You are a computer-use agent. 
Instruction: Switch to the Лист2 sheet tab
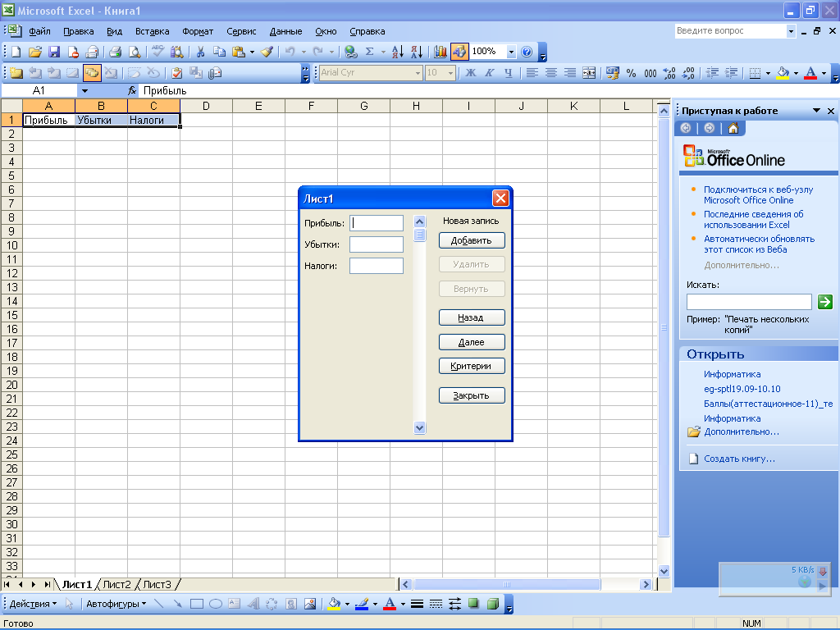(x=116, y=584)
